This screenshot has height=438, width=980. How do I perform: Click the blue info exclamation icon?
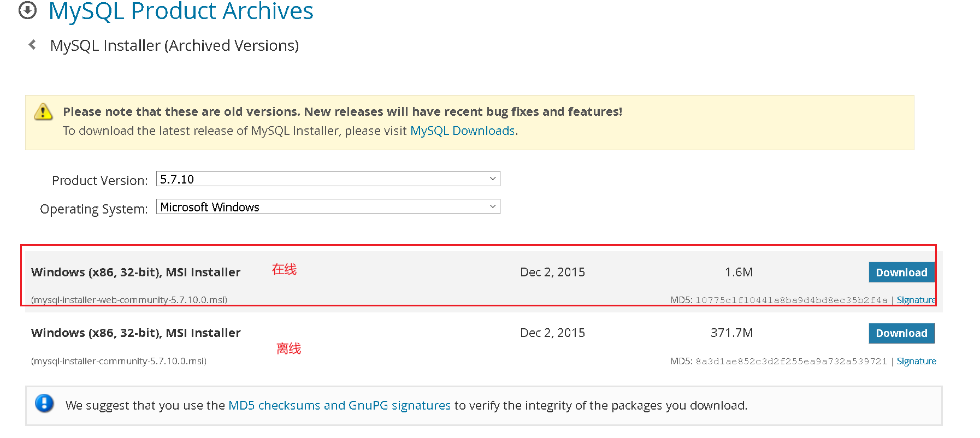pos(44,404)
